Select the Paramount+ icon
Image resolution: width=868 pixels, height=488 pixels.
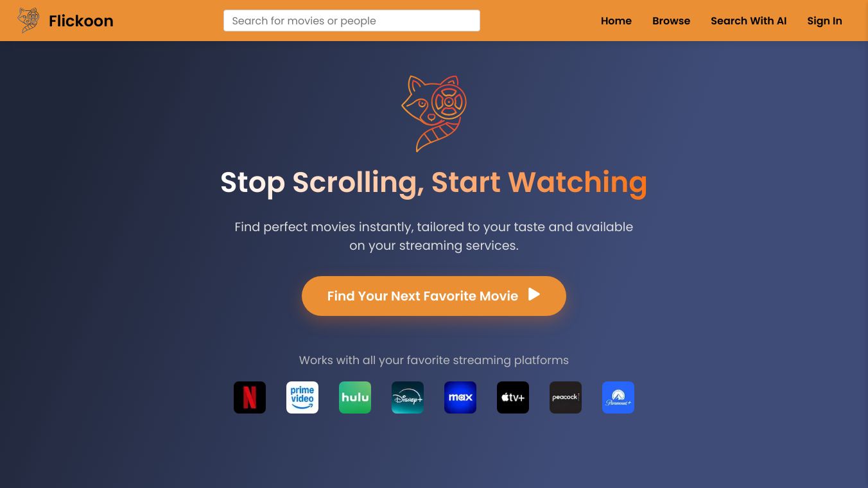[618, 397]
